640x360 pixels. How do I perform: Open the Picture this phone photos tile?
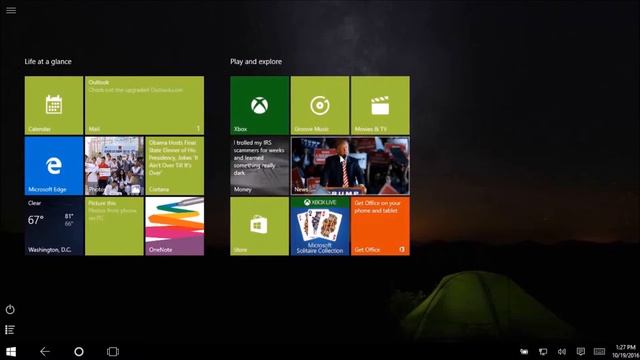(x=114, y=226)
